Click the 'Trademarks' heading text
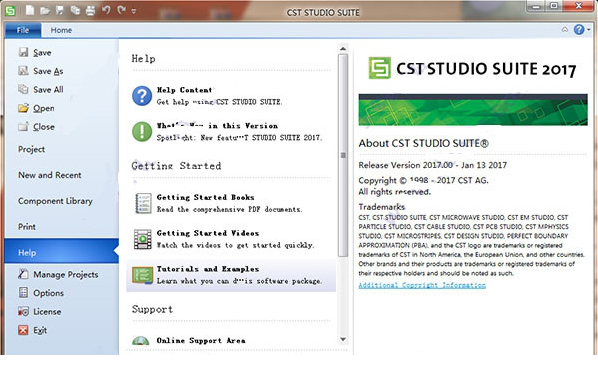Image resolution: width=598 pixels, height=369 pixels. coord(382,207)
